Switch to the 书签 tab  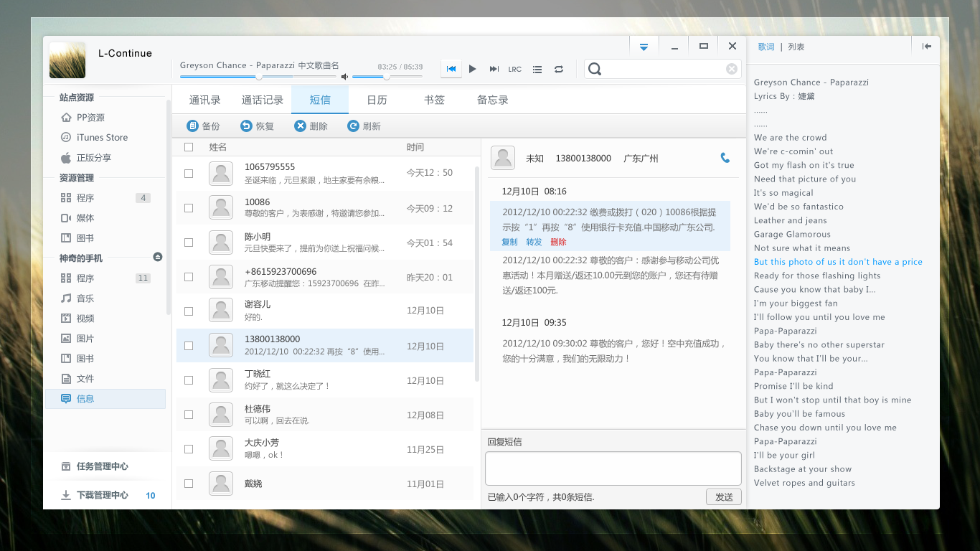click(x=435, y=100)
